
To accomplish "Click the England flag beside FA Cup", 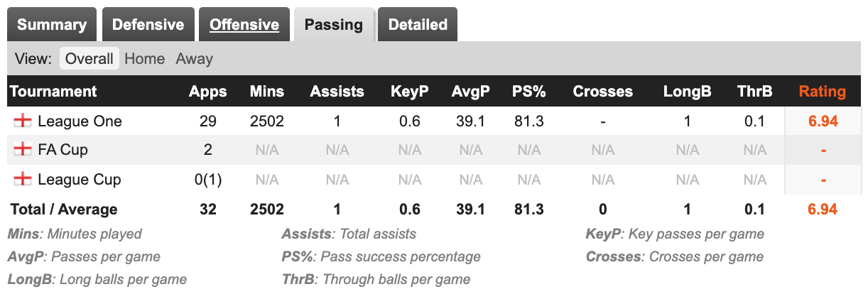I will coord(23,150).
